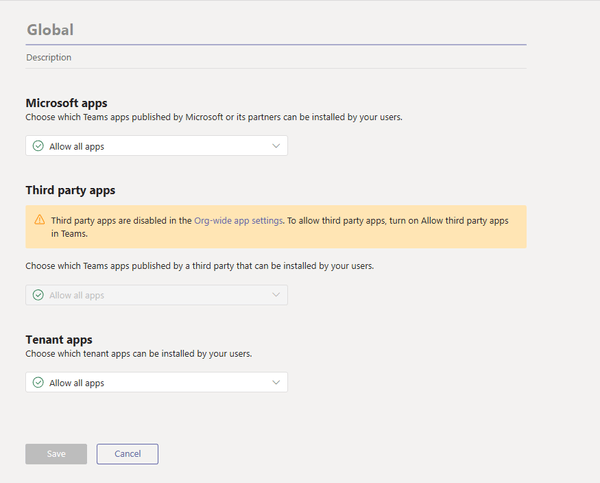Click the checkmark icon in Third party apps dropdown
The image size is (600, 483).
click(x=38, y=295)
